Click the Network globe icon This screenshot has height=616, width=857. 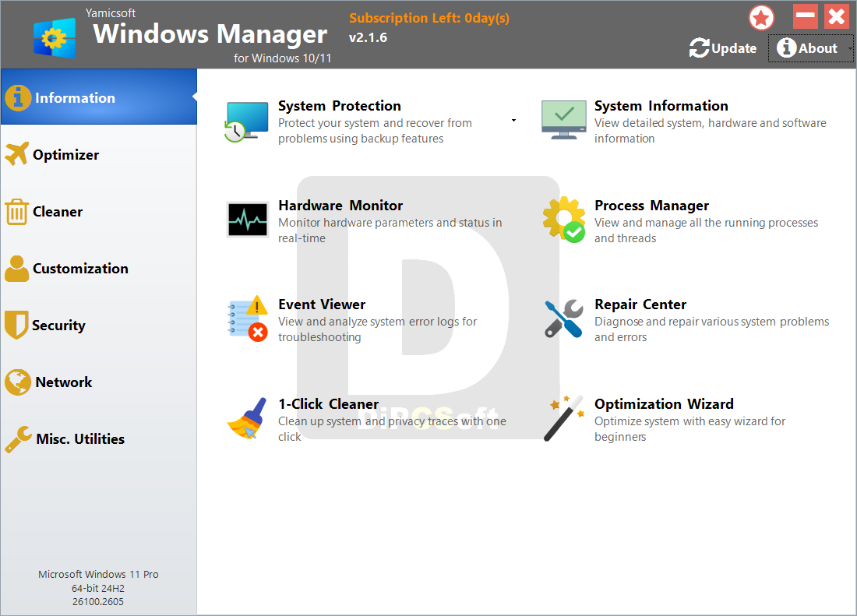click(x=18, y=382)
